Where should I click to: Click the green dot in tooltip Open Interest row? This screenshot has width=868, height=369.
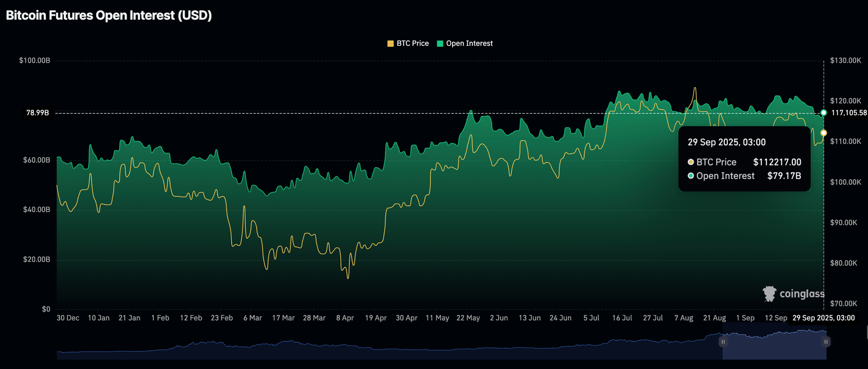click(691, 176)
